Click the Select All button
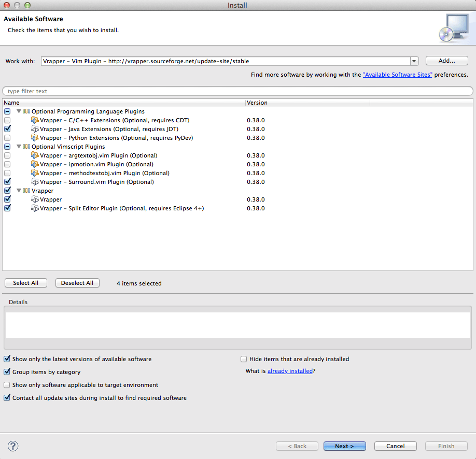This screenshot has width=476, height=459. [x=26, y=283]
